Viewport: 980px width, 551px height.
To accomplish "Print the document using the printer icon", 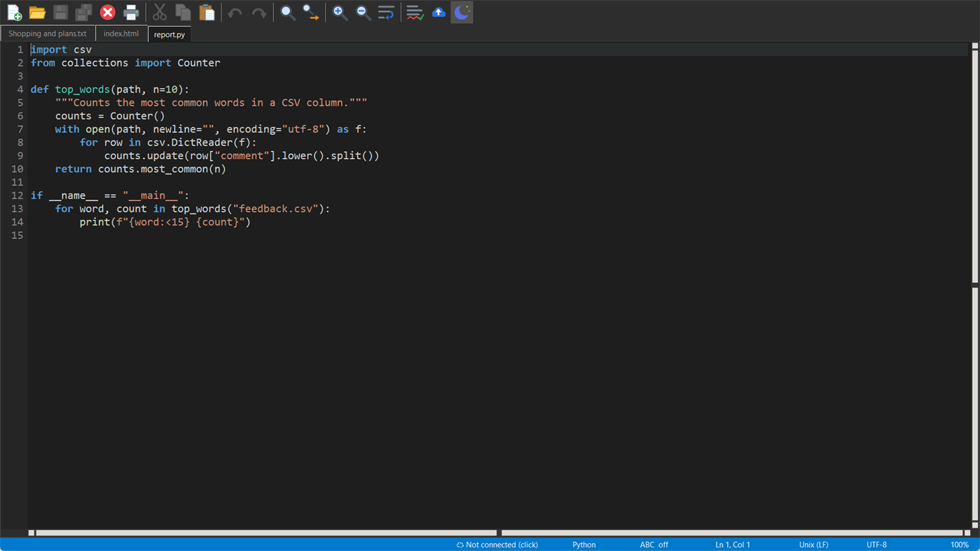I will (131, 13).
